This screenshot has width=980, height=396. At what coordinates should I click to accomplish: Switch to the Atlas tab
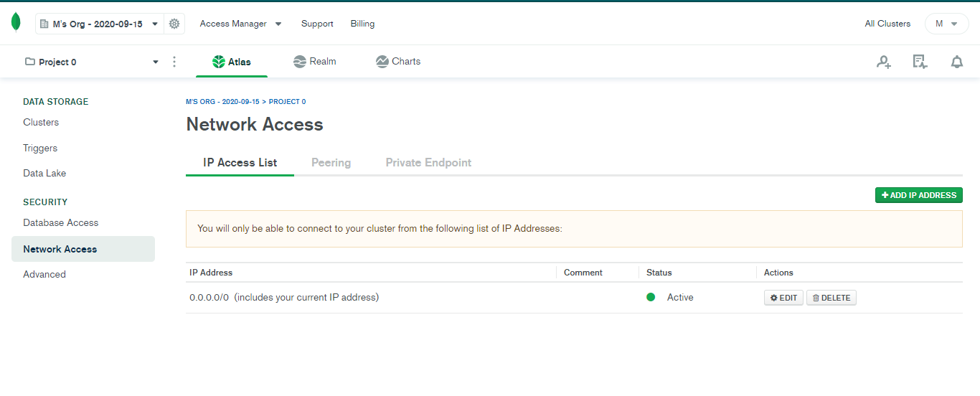[x=232, y=62]
